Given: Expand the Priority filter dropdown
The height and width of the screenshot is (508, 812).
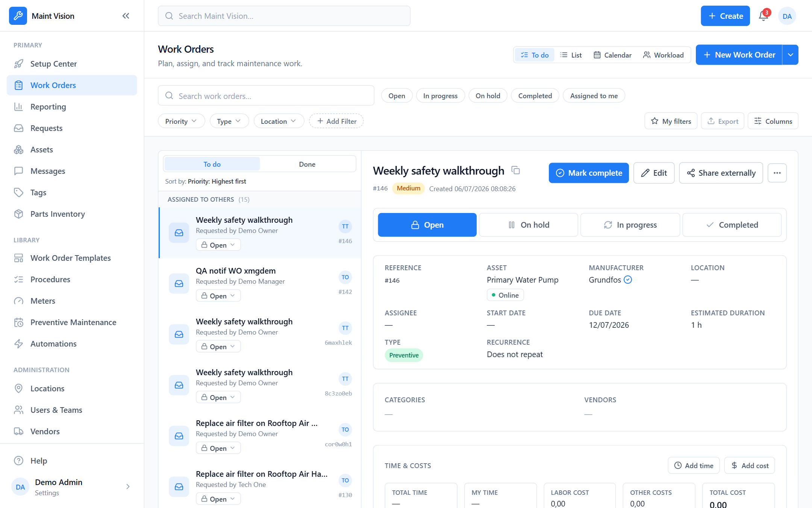Looking at the screenshot, I should tap(181, 121).
